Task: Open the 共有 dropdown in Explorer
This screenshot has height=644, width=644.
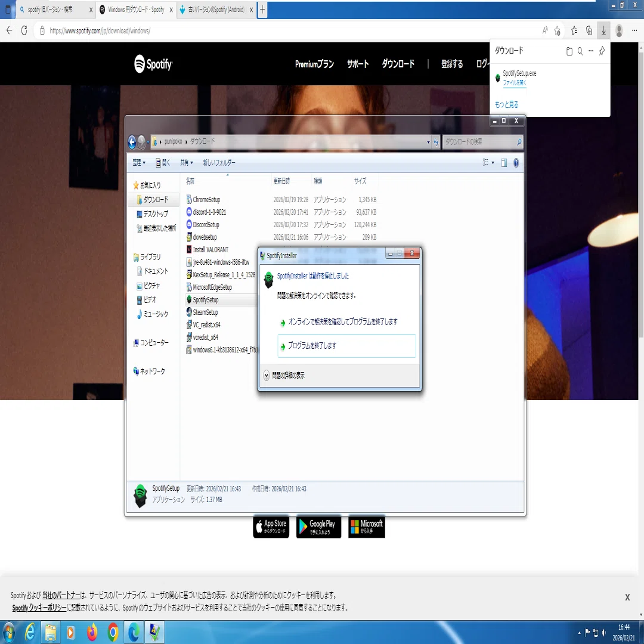Action: pyautogui.click(x=187, y=163)
